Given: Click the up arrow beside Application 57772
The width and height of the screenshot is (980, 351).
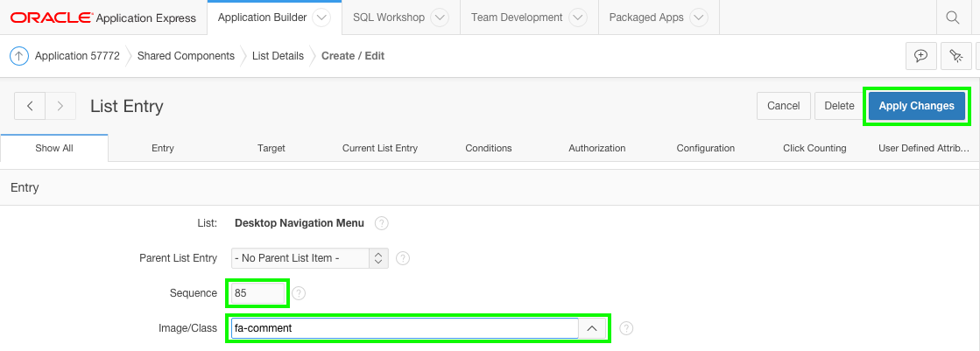Looking at the screenshot, I should tap(19, 55).
